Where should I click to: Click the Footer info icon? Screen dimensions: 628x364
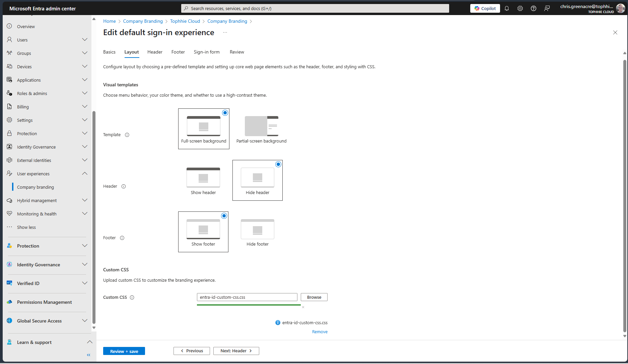122,238
